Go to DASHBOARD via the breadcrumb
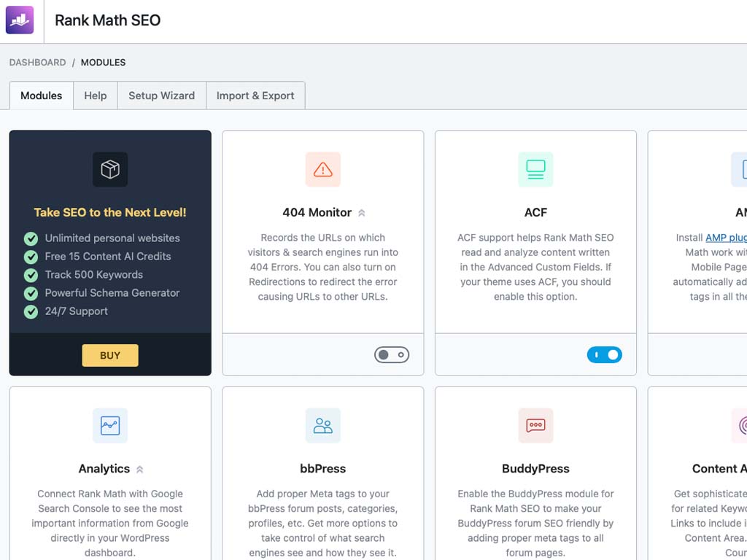 point(37,63)
